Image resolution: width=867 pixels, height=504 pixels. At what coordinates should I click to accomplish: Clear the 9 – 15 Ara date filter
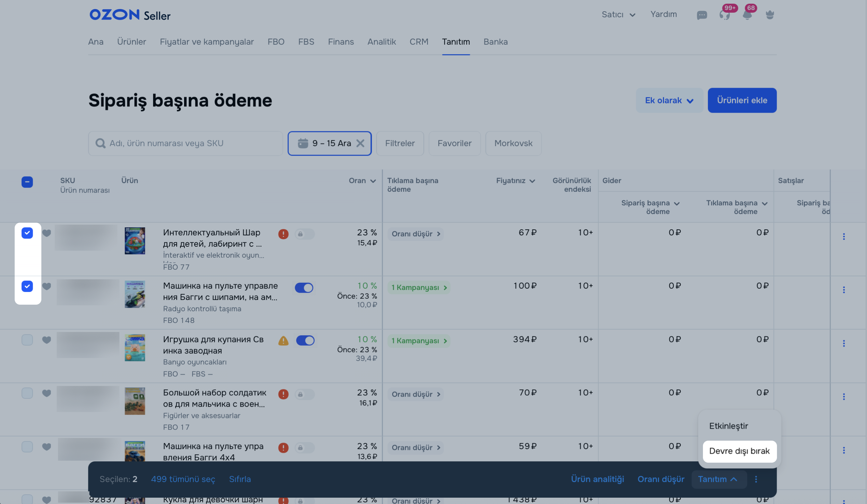tap(360, 143)
